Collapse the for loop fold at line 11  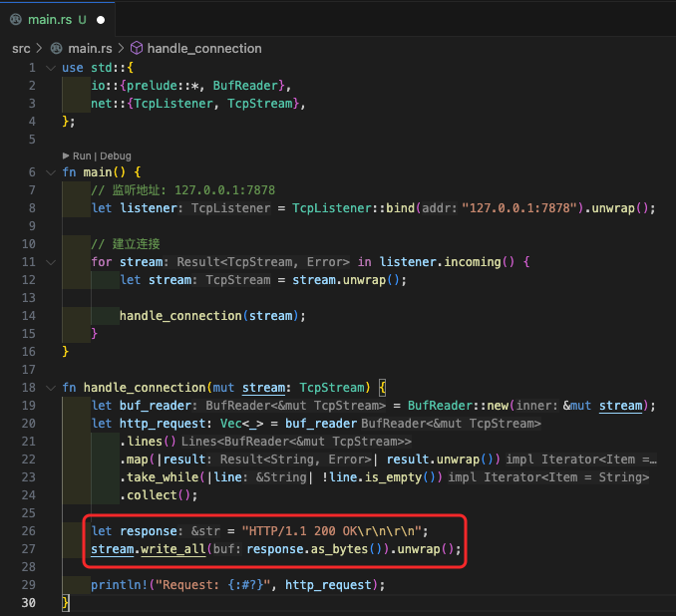pyautogui.click(x=51, y=262)
